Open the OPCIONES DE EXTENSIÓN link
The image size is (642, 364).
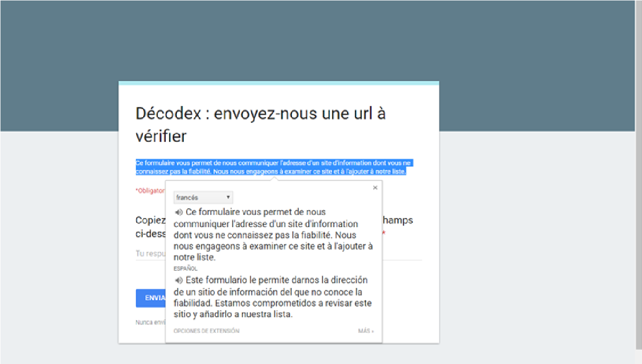pyautogui.click(x=206, y=331)
